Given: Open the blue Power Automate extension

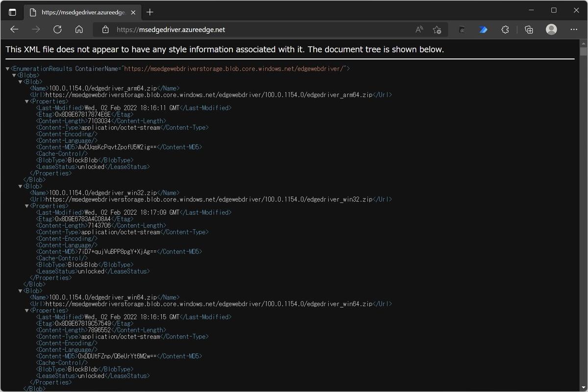Looking at the screenshot, I should click(483, 29).
